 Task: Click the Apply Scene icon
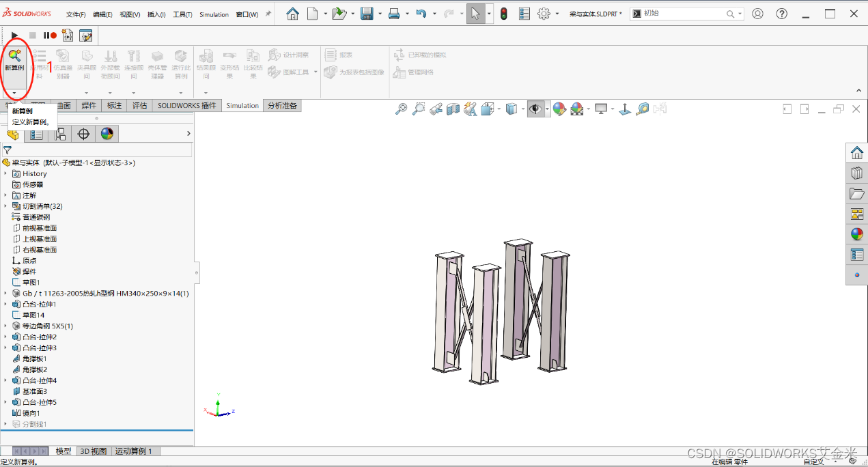click(x=576, y=109)
